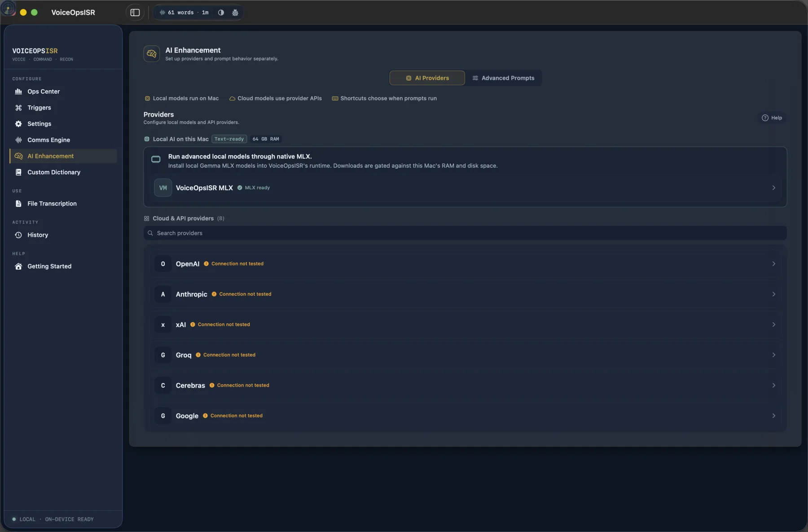Open the Help button
The image size is (808, 532).
pos(772,118)
